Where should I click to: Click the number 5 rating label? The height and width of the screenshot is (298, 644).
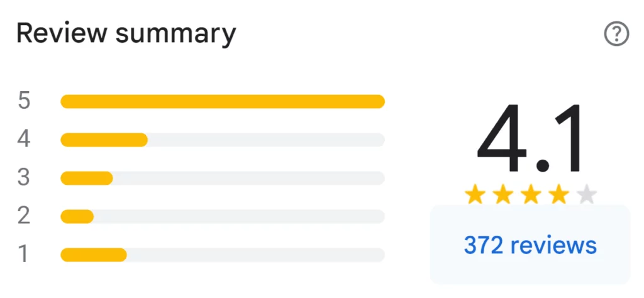24,101
